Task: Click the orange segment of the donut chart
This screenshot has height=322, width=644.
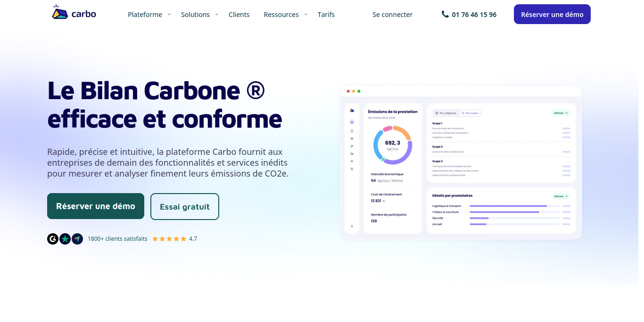Action: (x=404, y=133)
